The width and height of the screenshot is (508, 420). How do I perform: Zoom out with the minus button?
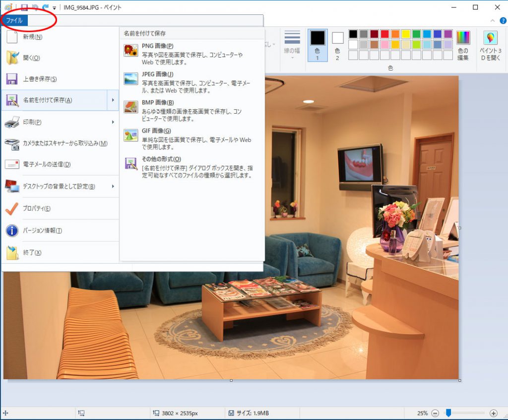[436, 413]
